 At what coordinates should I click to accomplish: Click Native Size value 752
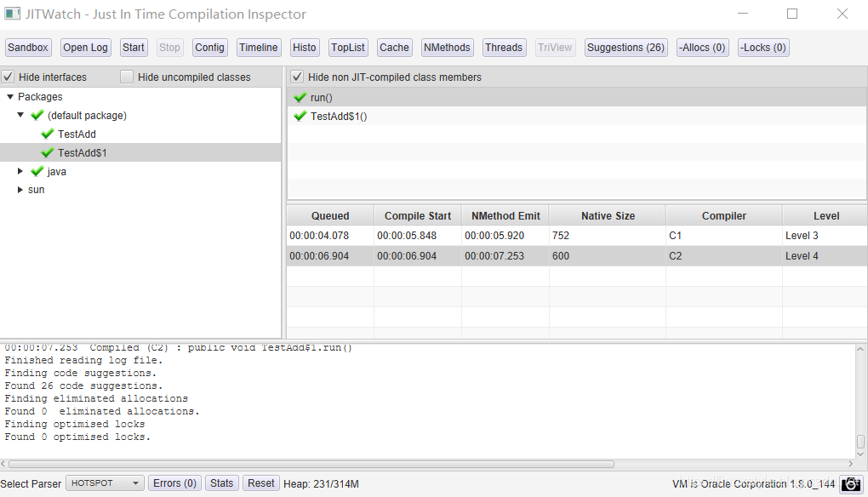point(561,235)
